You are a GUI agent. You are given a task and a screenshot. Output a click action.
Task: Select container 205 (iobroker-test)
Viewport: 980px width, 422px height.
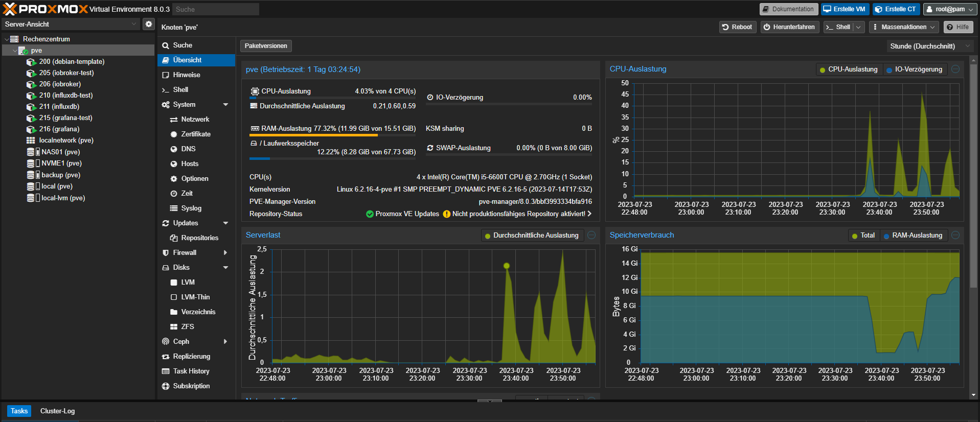66,73
